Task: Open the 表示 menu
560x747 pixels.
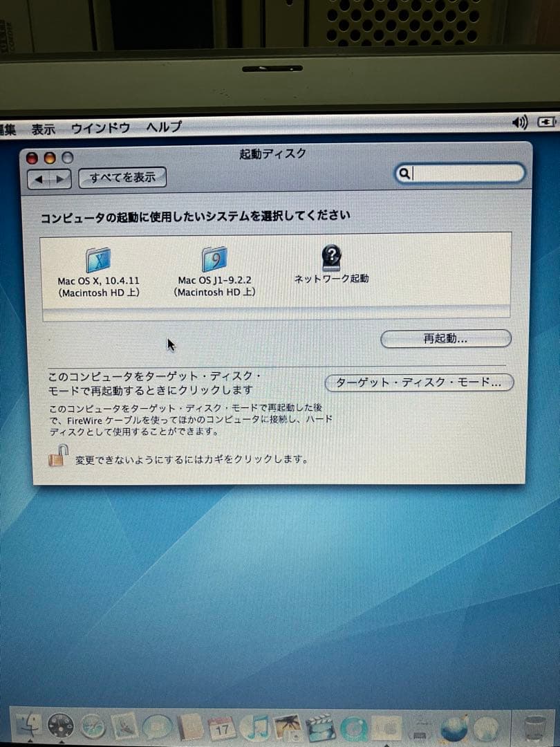Action: (43, 129)
